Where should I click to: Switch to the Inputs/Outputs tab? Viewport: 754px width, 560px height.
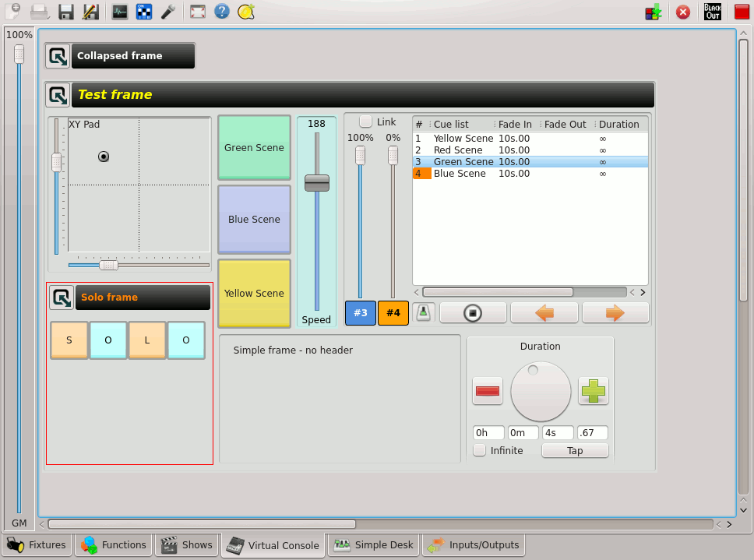[473, 545]
